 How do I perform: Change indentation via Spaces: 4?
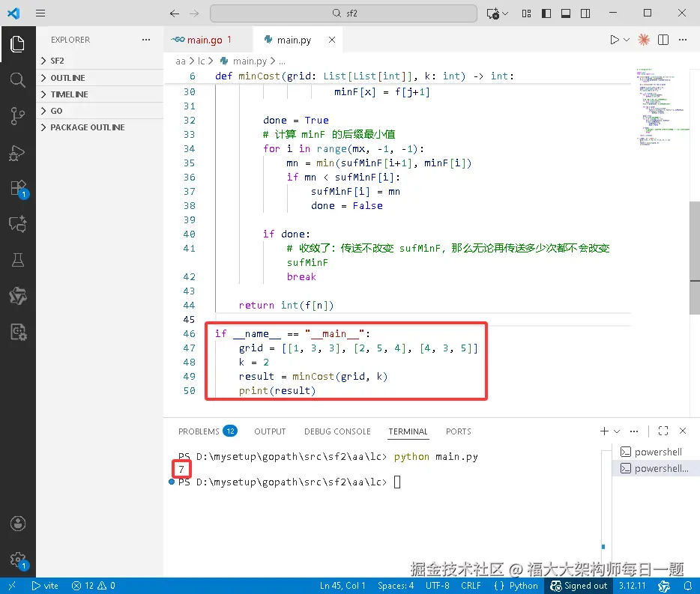(x=396, y=586)
